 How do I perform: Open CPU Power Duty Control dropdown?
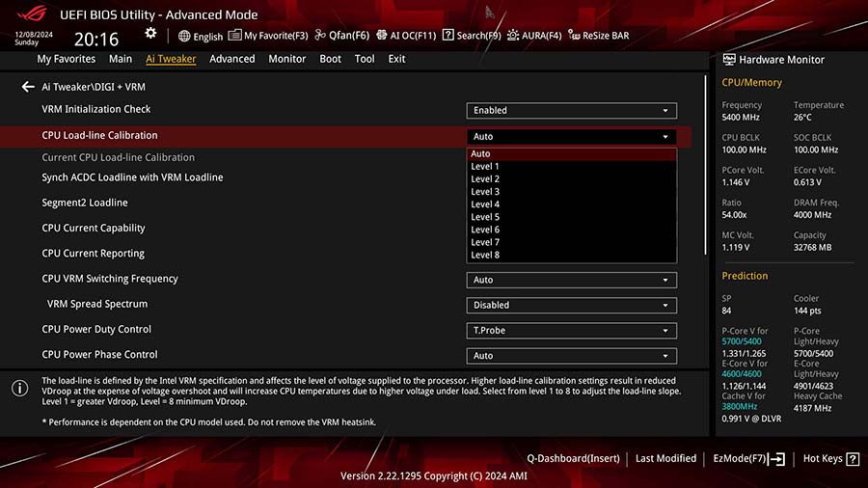tap(571, 331)
